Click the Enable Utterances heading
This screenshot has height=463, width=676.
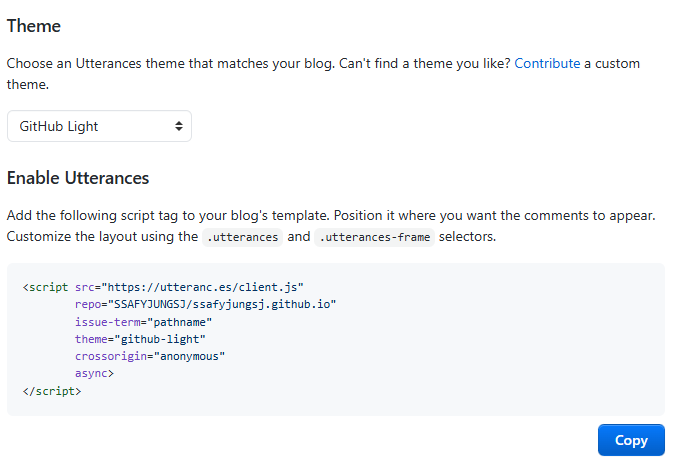[78, 178]
